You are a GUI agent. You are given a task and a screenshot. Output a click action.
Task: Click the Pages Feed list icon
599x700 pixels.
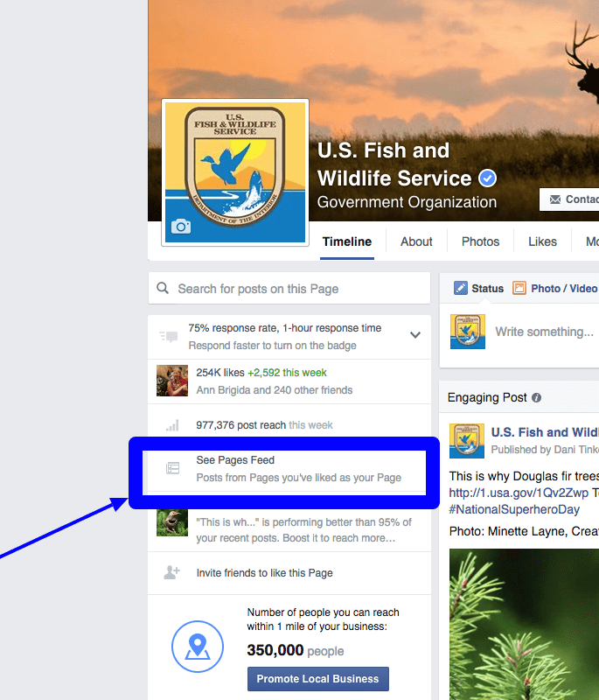[172, 468]
